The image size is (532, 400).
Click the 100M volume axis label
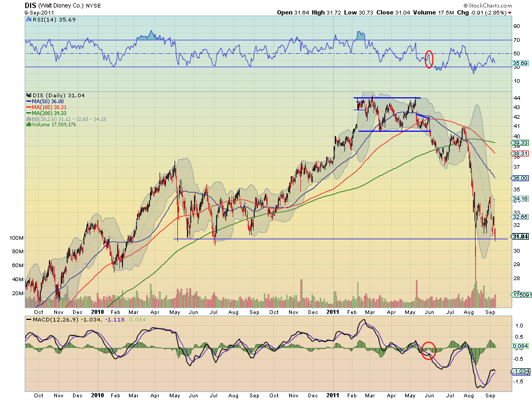[x=16, y=238]
